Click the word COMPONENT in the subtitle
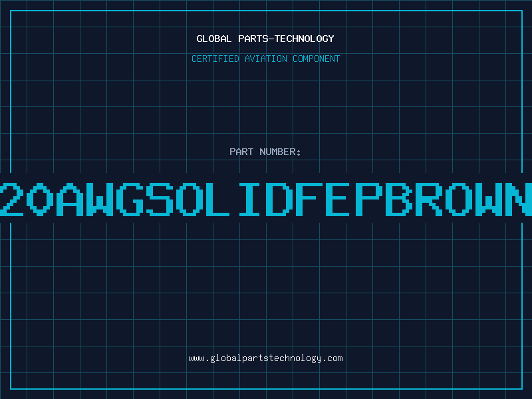 (316, 59)
